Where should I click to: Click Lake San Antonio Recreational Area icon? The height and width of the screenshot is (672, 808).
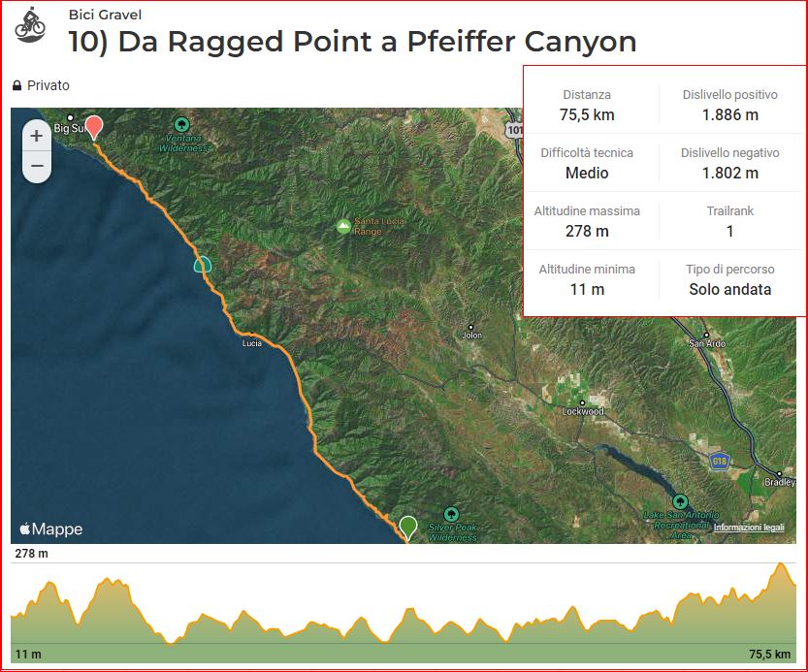coord(680,501)
